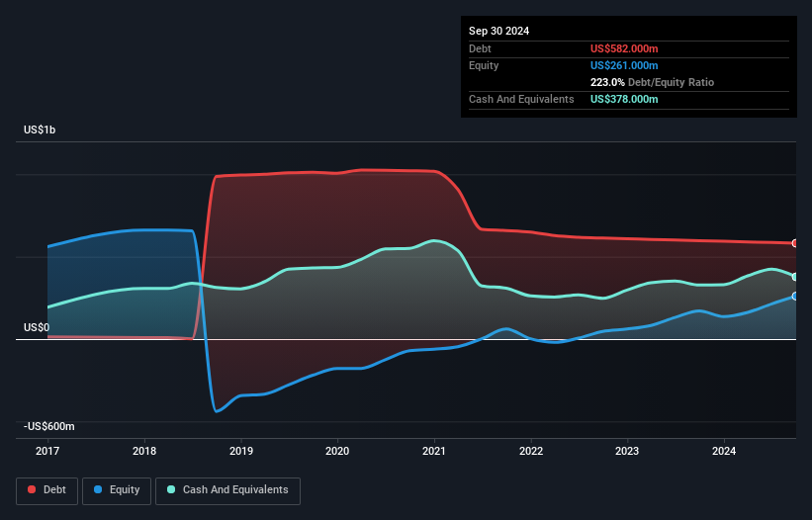
Task: Select the 2020 x-axis label
Action: point(337,451)
